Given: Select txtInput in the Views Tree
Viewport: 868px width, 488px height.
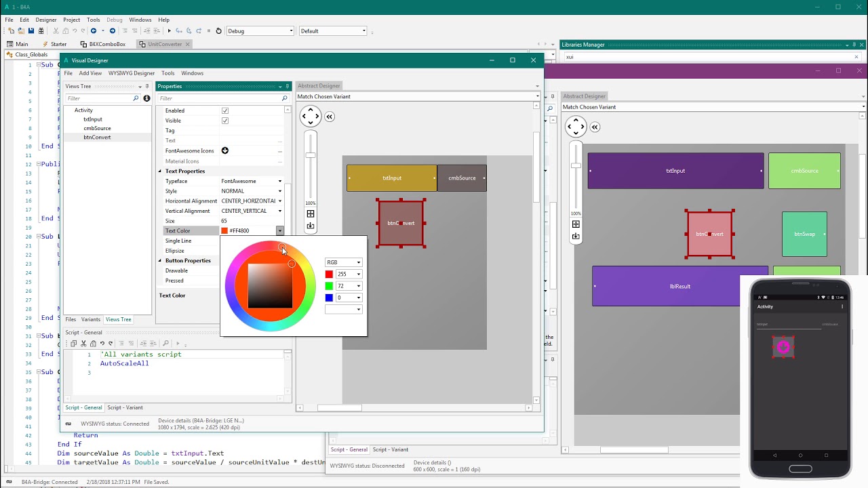Looking at the screenshot, I should coord(93,119).
